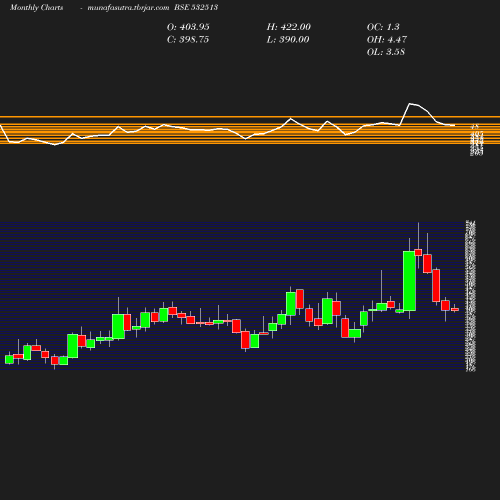
Task: Click the final small red candlestick of the series
Action: [x=455, y=310]
